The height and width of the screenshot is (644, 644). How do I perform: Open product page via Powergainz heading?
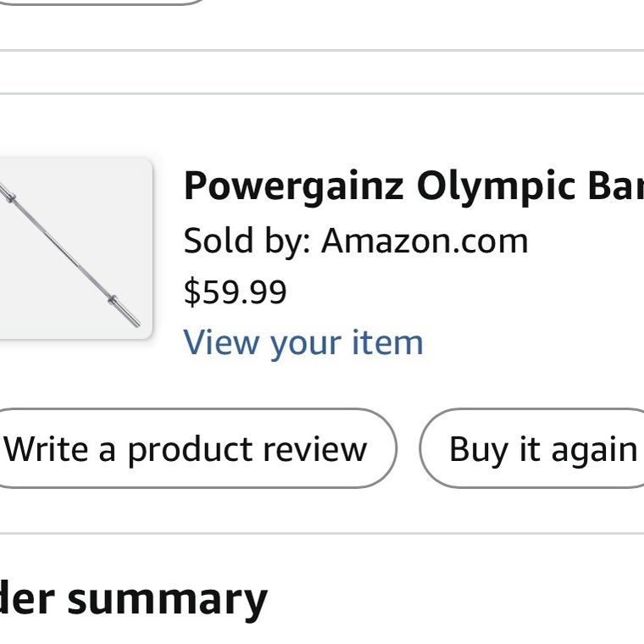point(414,186)
